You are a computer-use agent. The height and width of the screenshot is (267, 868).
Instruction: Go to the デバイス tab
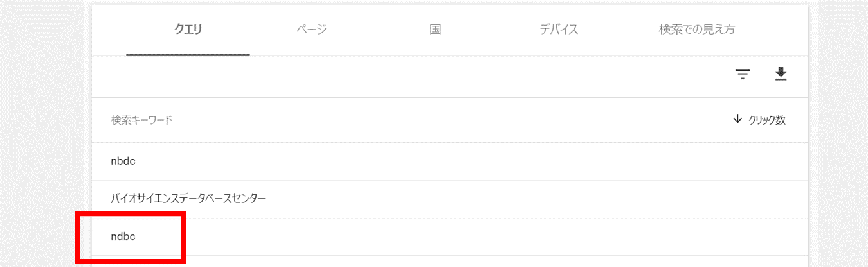pos(559,30)
